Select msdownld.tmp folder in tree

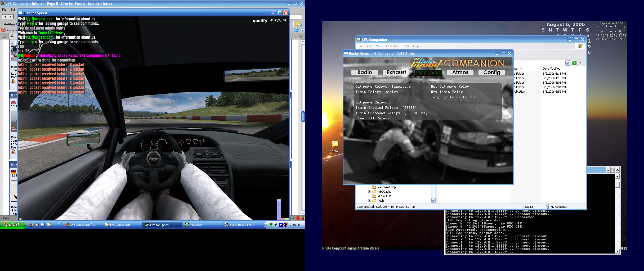coord(386,187)
